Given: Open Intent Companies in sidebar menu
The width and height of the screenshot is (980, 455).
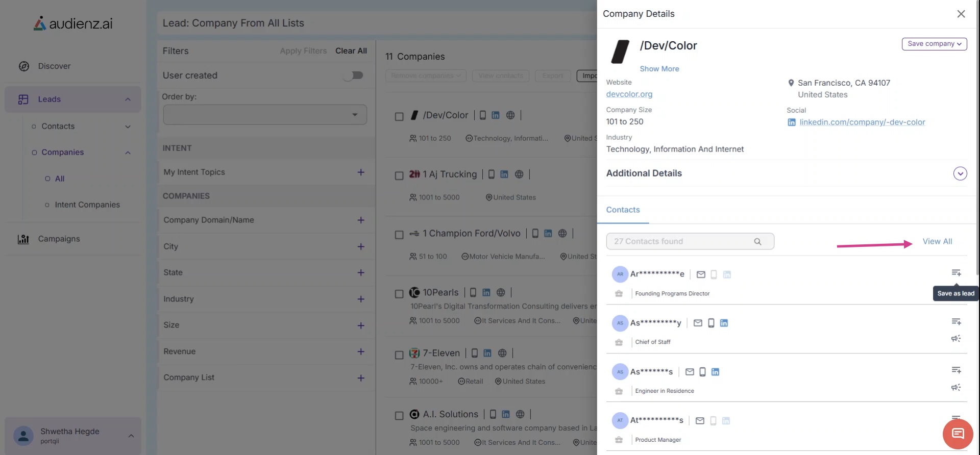Looking at the screenshot, I should click(x=87, y=205).
